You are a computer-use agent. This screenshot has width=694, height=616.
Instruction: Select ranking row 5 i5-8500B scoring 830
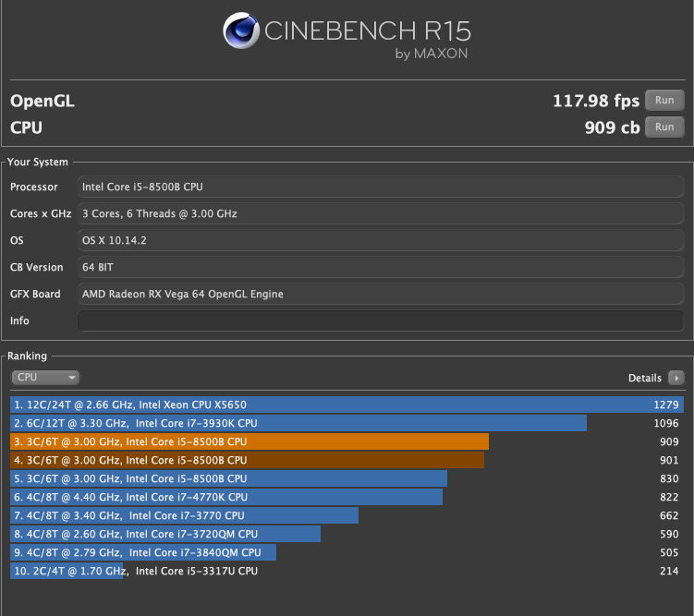click(347, 478)
